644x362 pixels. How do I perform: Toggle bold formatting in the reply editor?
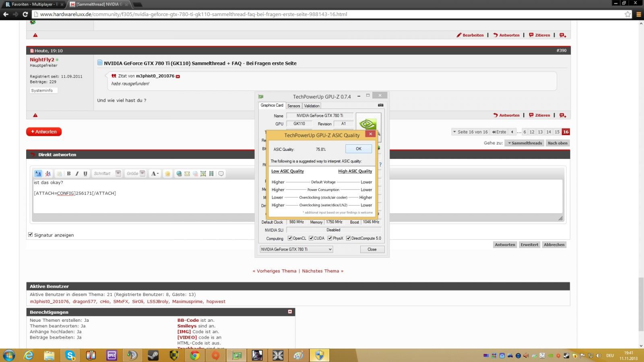[x=69, y=174]
